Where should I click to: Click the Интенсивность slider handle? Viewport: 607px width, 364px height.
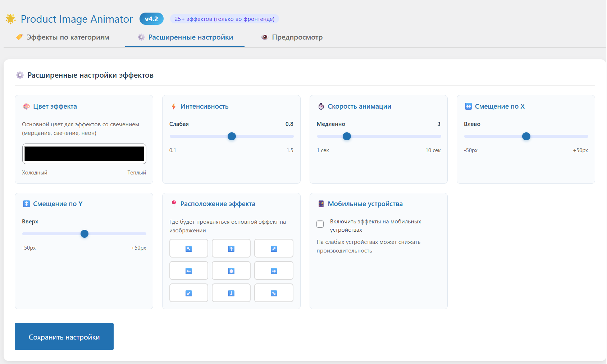(232, 136)
